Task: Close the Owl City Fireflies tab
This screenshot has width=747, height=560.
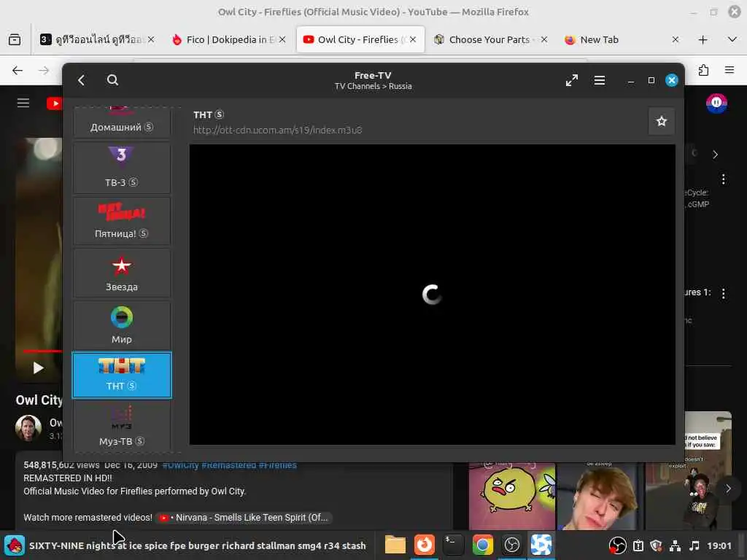Action: (x=413, y=39)
